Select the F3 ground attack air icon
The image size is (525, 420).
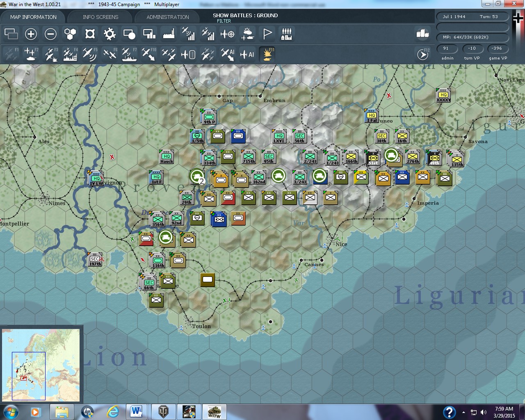tap(50, 54)
